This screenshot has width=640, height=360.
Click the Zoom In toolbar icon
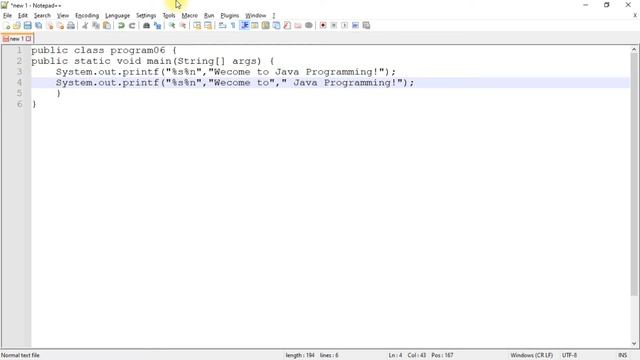(172, 26)
